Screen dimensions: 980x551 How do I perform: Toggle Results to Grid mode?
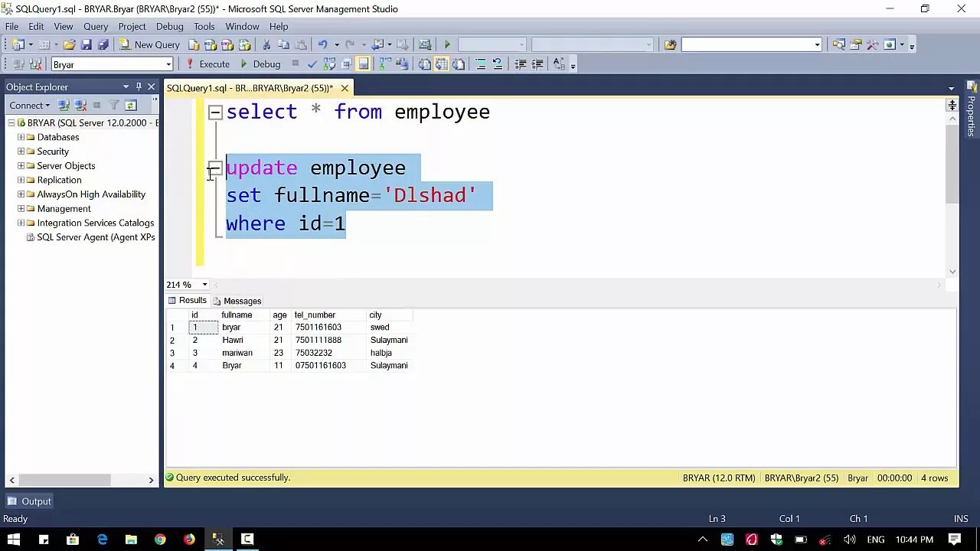point(442,64)
